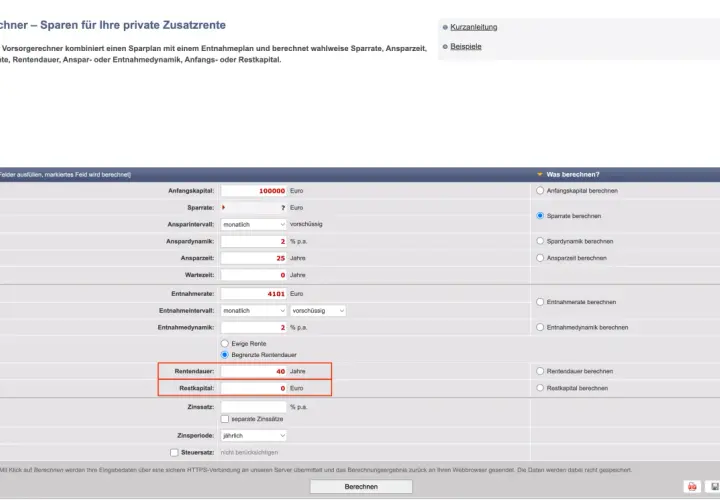Select 'Anfangskapital berechnen' radio button
The width and height of the screenshot is (720, 500).
tap(540, 191)
